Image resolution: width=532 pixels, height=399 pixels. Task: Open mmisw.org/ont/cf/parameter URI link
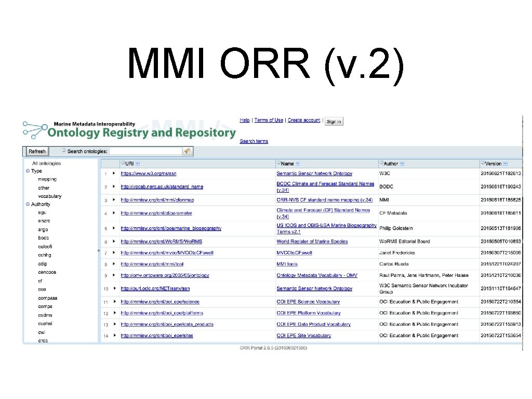156,213
